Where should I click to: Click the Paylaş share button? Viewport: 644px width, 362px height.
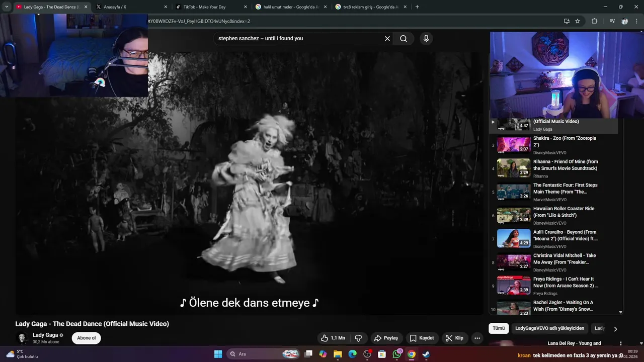click(x=386, y=338)
